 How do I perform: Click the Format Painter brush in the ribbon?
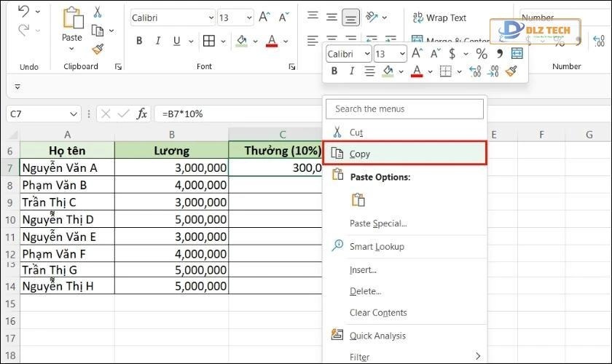(97, 49)
